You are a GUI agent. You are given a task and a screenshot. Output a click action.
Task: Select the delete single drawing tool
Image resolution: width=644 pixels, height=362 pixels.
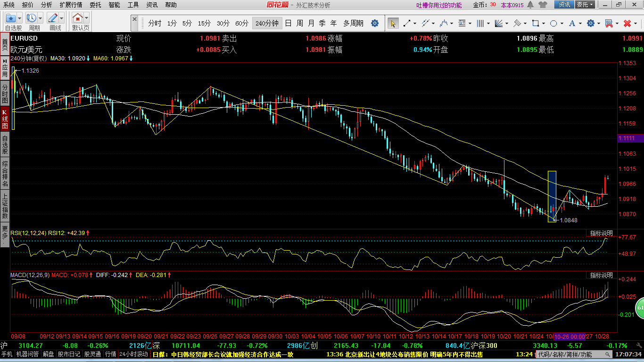coord(609,23)
